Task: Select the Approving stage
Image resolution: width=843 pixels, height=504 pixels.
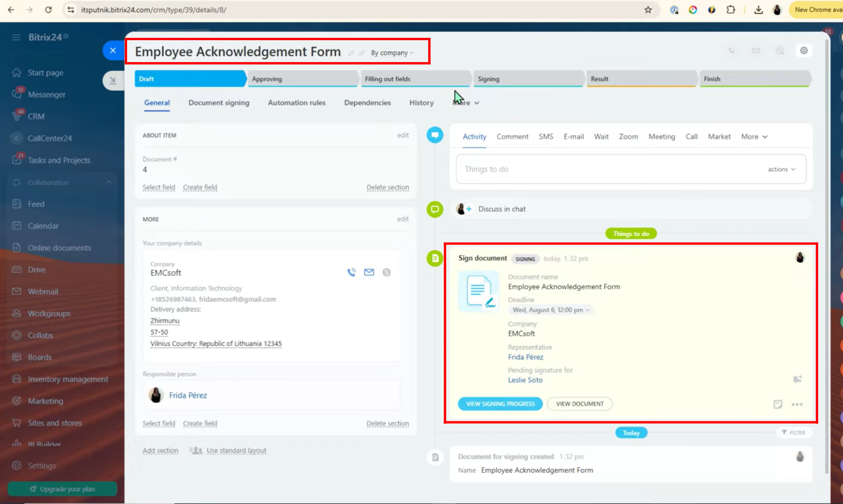Action: [x=303, y=79]
